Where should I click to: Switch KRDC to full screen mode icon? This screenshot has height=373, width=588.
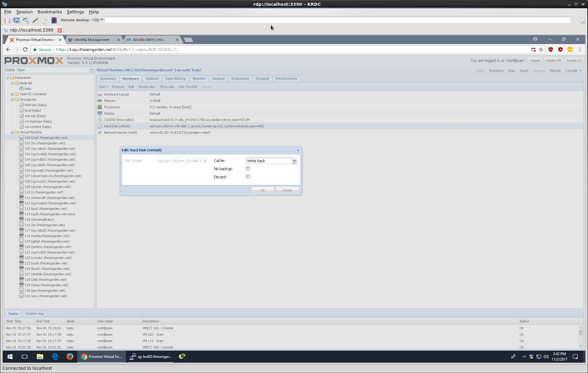point(7,20)
